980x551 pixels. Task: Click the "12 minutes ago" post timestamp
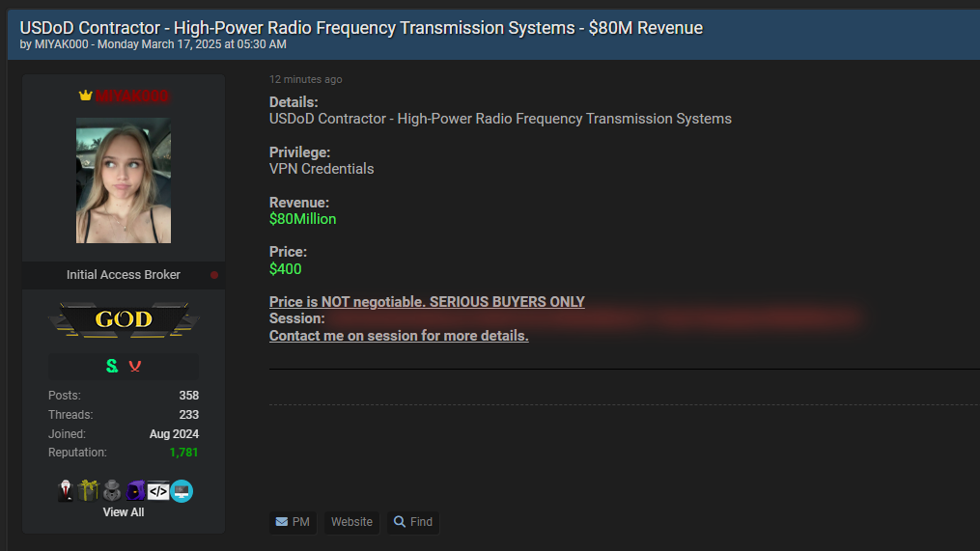(305, 79)
